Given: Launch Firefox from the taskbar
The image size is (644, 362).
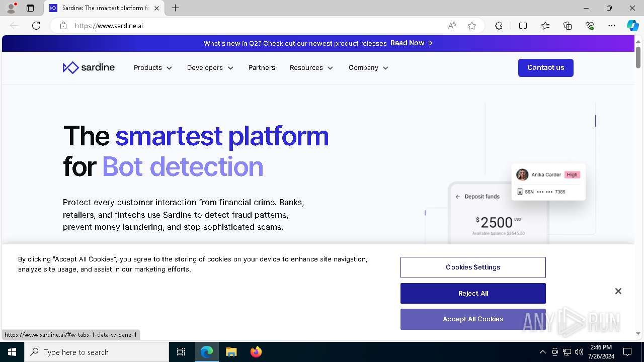Looking at the screenshot, I should click(256, 352).
